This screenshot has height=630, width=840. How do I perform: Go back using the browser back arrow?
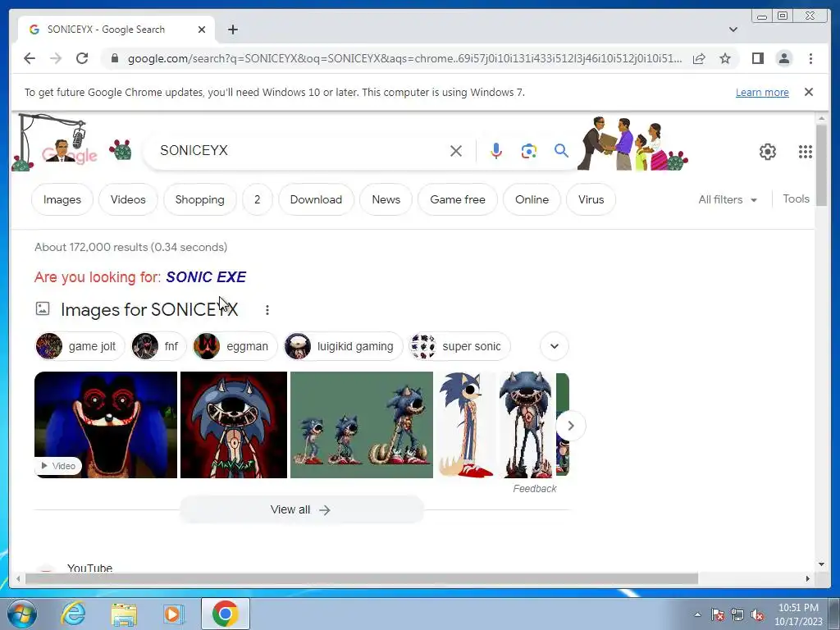(x=30, y=58)
